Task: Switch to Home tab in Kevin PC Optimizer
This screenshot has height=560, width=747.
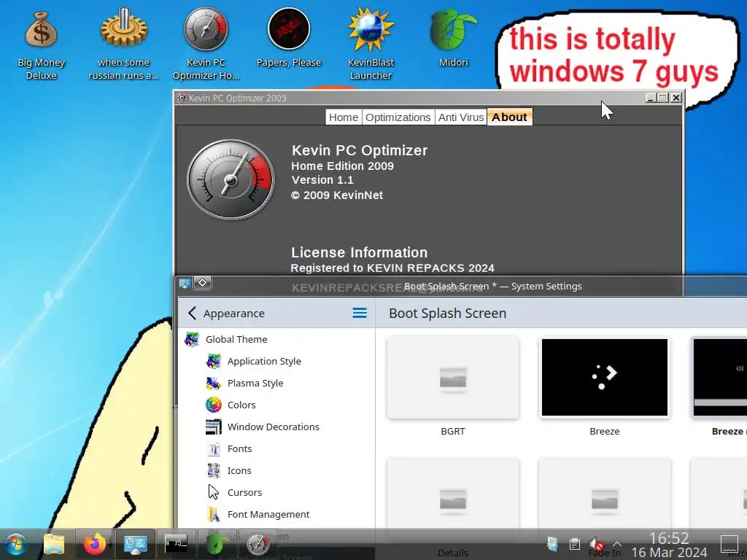Action: click(344, 117)
